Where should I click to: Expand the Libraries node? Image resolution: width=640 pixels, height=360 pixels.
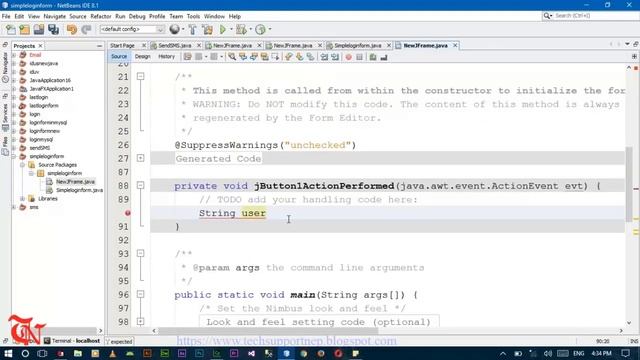pyautogui.click(x=22, y=199)
